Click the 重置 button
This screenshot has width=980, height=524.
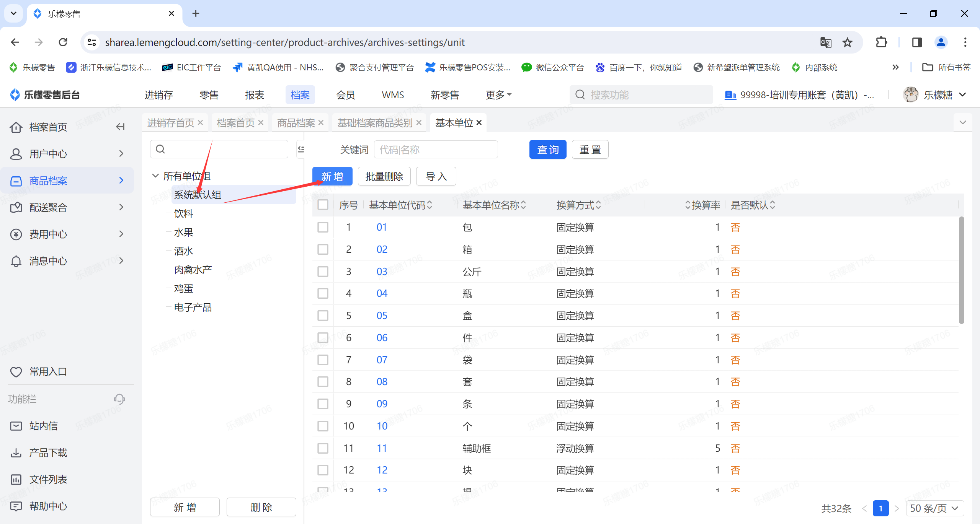(x=590, y=150)
